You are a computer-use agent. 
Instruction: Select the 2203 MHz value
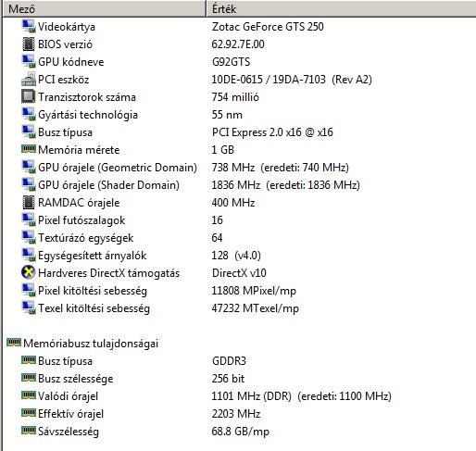click(236, 414)
